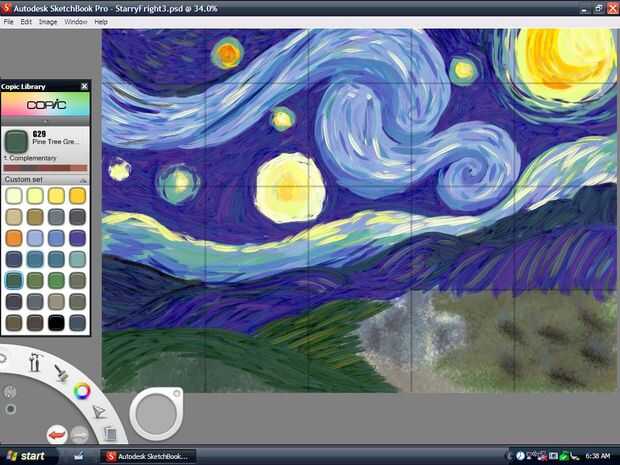Click the show desktop quick launch icon
This screenshot has width=620, height=465.
pos(79,456)
